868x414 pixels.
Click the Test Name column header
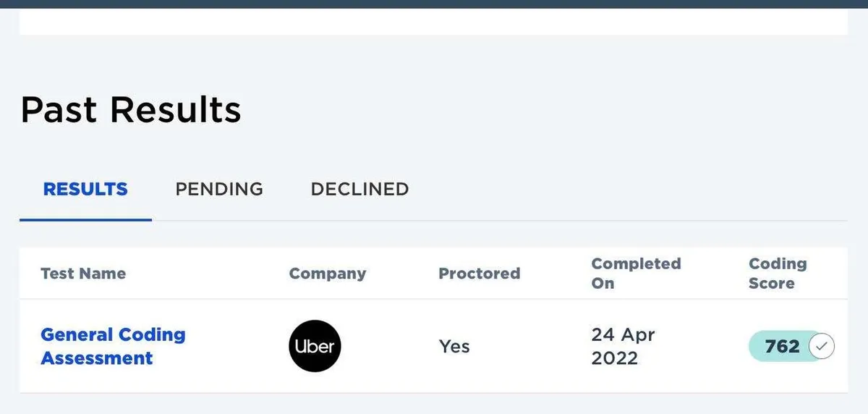(x=83, y=274)
